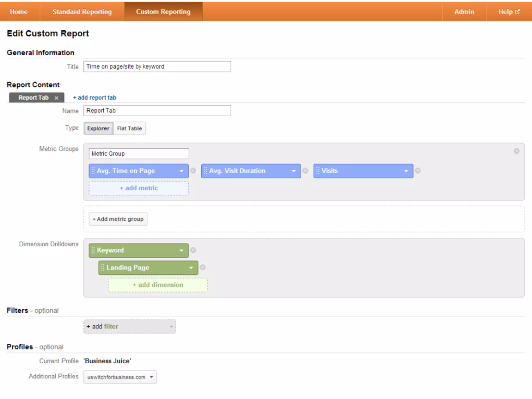Expand the Avg. Time on Page dropdown

(181, 171)
